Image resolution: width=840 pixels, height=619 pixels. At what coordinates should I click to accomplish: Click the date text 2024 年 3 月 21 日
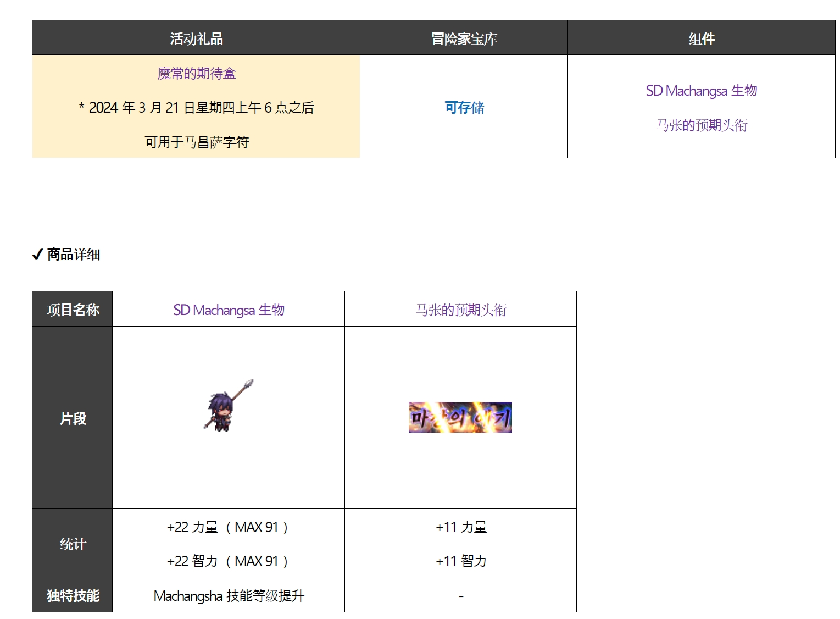tap(142, 107)
